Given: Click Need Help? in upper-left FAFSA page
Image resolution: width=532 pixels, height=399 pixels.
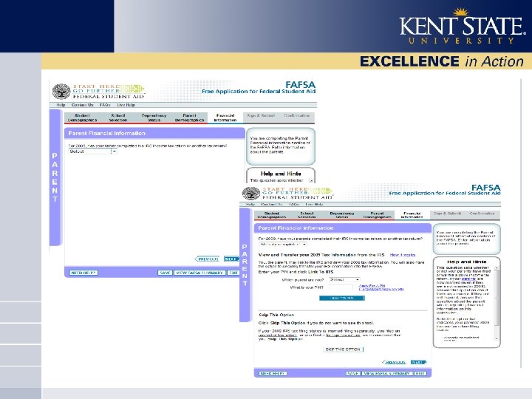Looking at the screenshot, I should coord(83,273).
